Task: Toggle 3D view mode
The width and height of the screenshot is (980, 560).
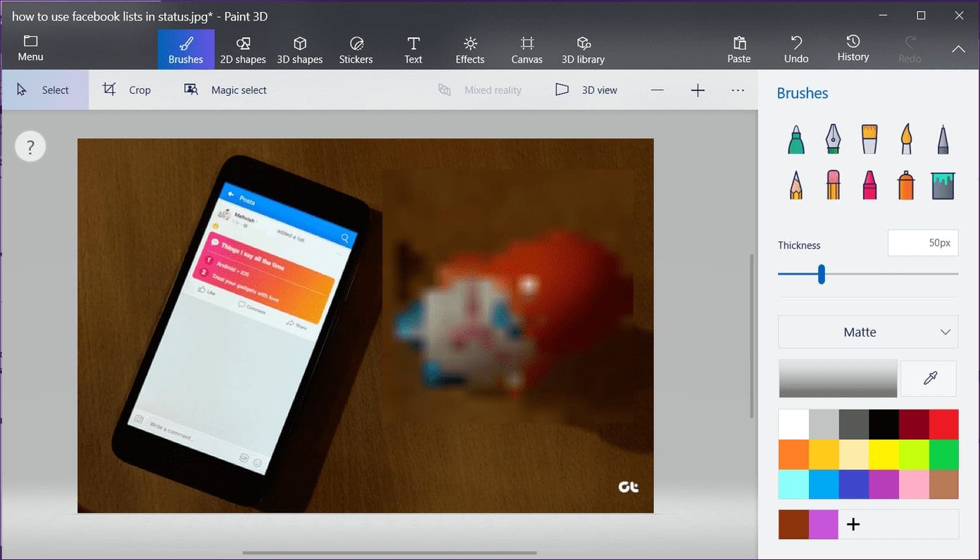Action: [x=586, y=90]
